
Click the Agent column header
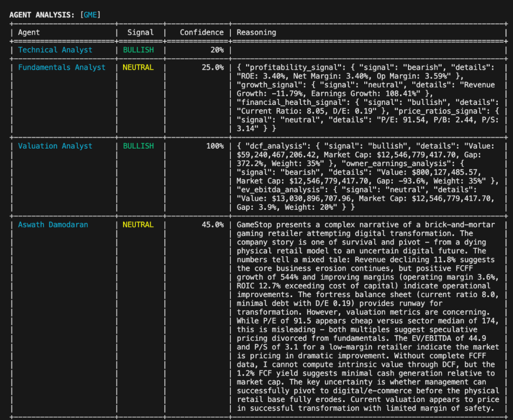(29, 33)
